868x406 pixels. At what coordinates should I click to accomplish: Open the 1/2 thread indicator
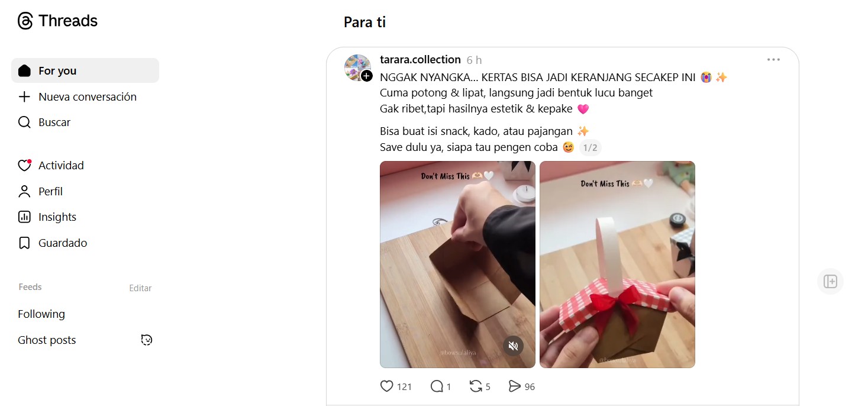click(x=590, y=147)
